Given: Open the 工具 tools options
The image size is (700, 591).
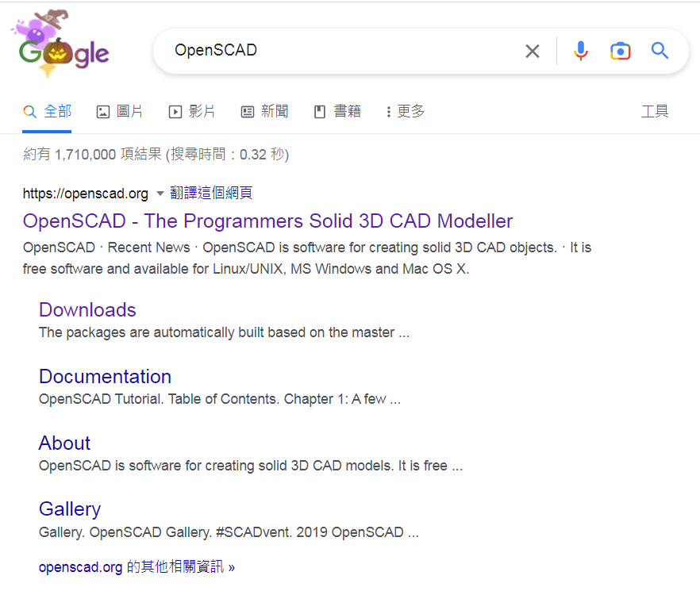Looking at the screenshot, I should coord(655,112).
